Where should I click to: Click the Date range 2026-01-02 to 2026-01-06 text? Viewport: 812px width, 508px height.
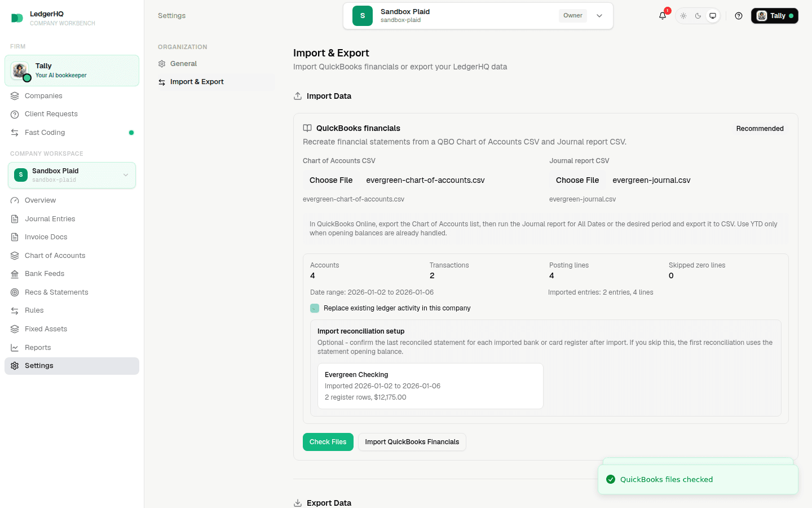click(372, 292)
